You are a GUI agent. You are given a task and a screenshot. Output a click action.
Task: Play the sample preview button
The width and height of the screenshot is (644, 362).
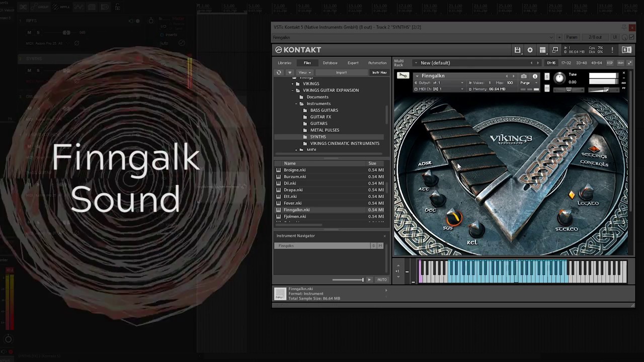(369, 280)
